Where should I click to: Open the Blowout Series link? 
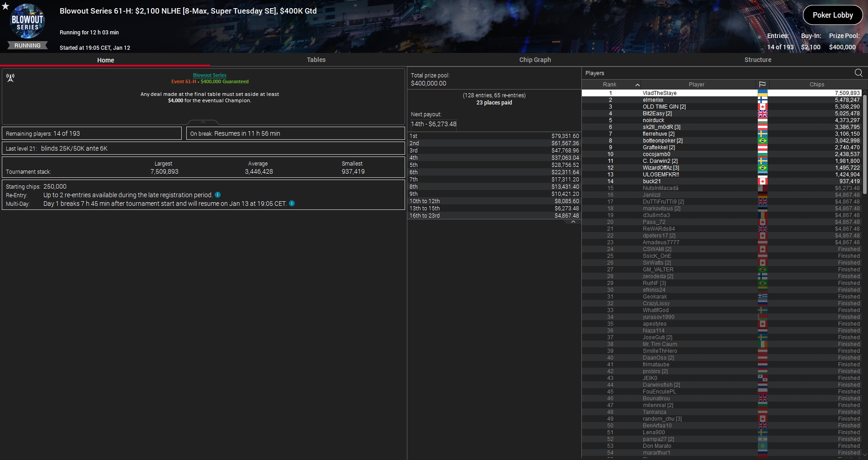210,75
